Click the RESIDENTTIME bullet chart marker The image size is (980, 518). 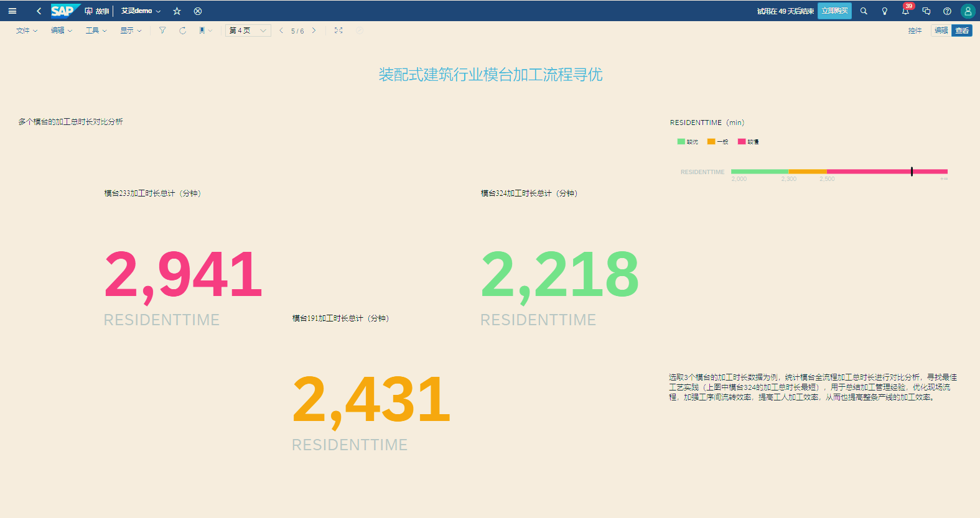click(912, 172)
